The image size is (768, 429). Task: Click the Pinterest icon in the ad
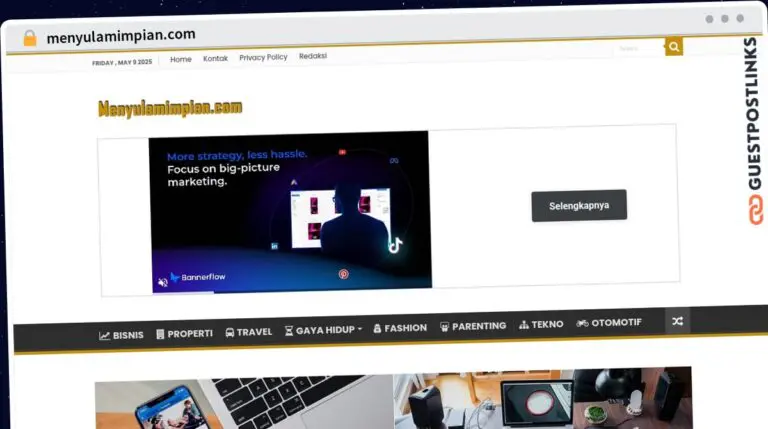[344, 274]
